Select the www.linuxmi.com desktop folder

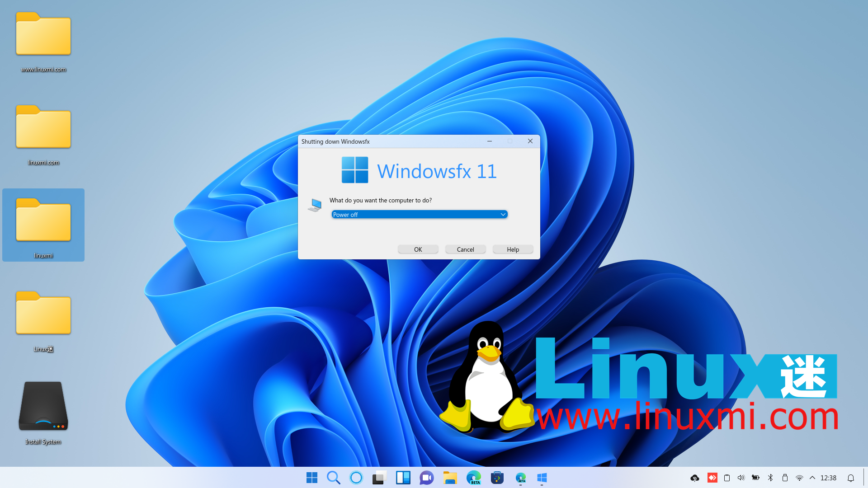point(43,42)
